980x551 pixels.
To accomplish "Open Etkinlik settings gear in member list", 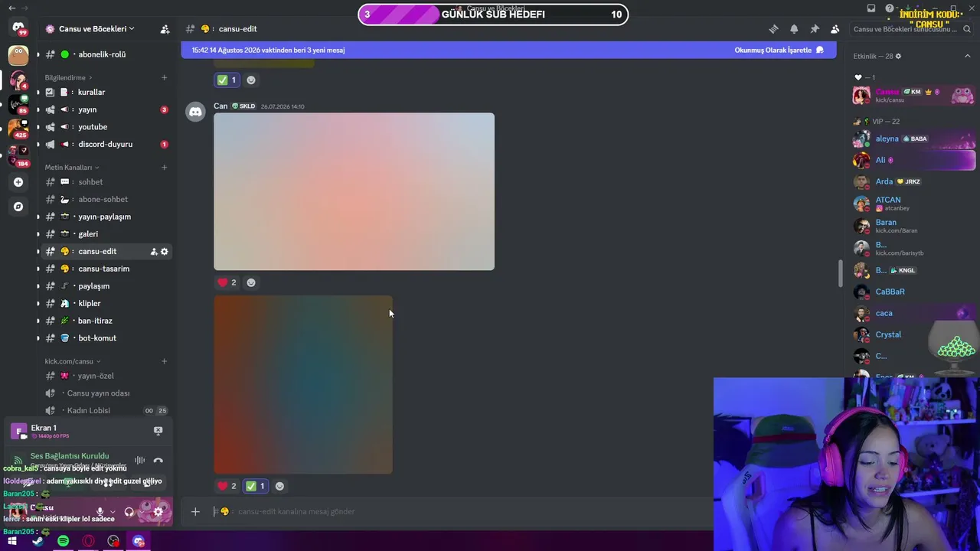I will click(898, 56).
